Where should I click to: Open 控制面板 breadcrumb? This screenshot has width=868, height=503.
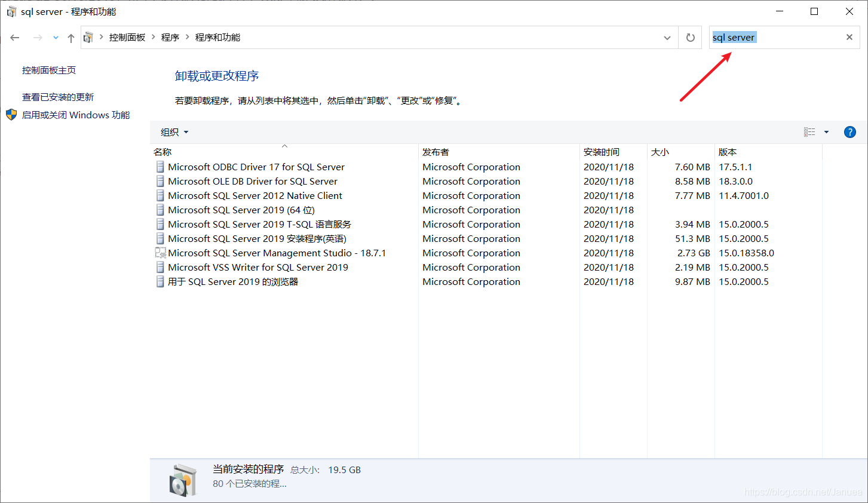(127, 38)
